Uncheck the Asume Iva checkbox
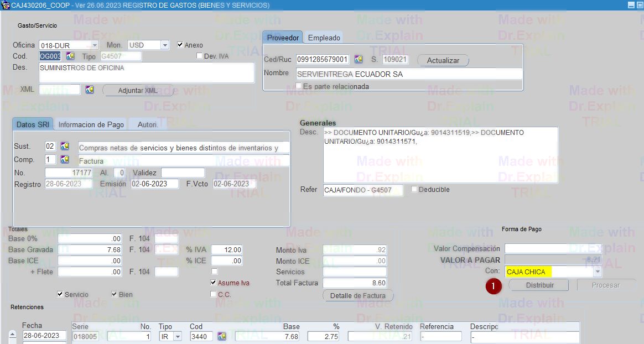 214,283
